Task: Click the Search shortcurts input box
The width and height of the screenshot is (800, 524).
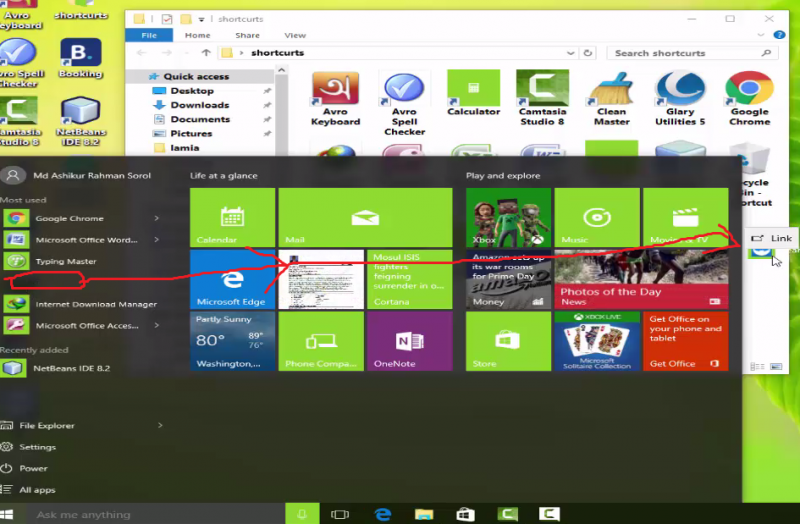Action: 690,53
